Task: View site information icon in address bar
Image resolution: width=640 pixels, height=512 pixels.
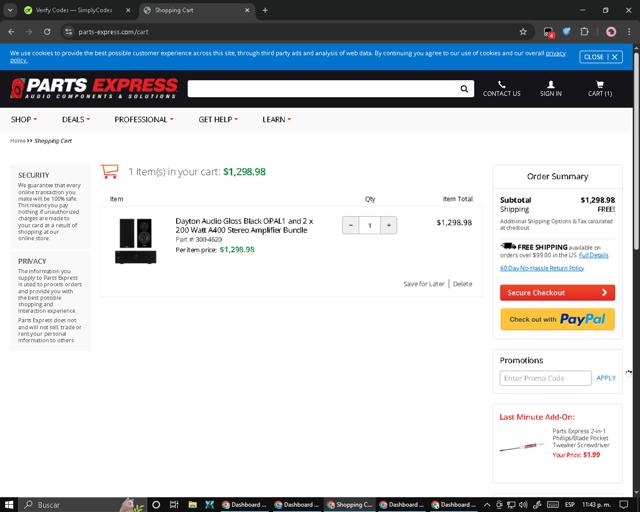Action: 69,32
